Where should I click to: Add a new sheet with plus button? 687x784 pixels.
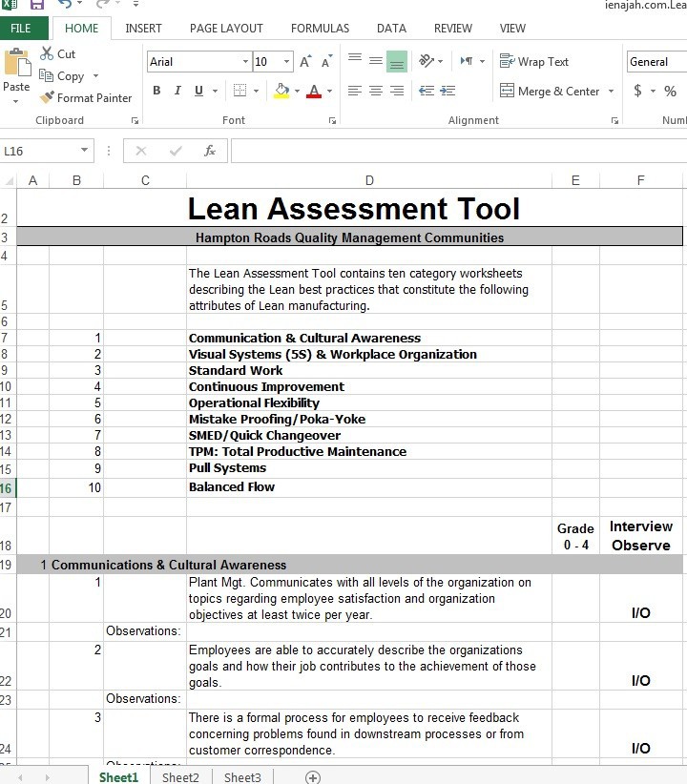click(x=312, y=777)
